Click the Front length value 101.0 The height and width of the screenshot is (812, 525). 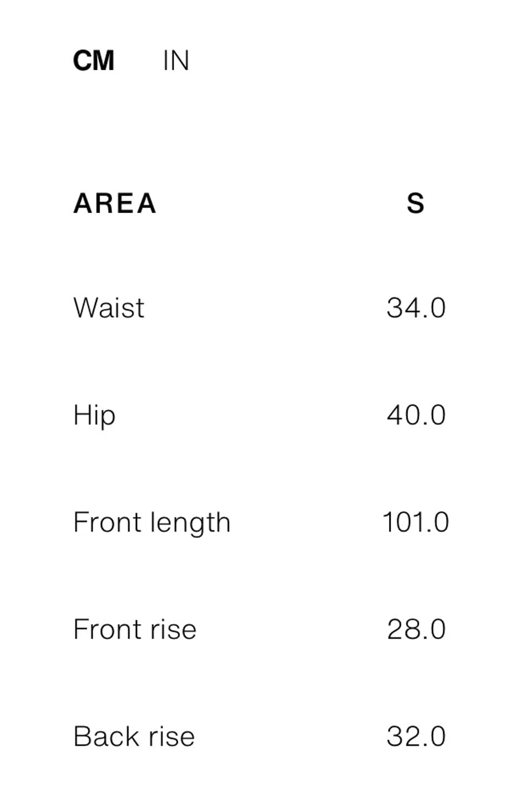[416, 522]
